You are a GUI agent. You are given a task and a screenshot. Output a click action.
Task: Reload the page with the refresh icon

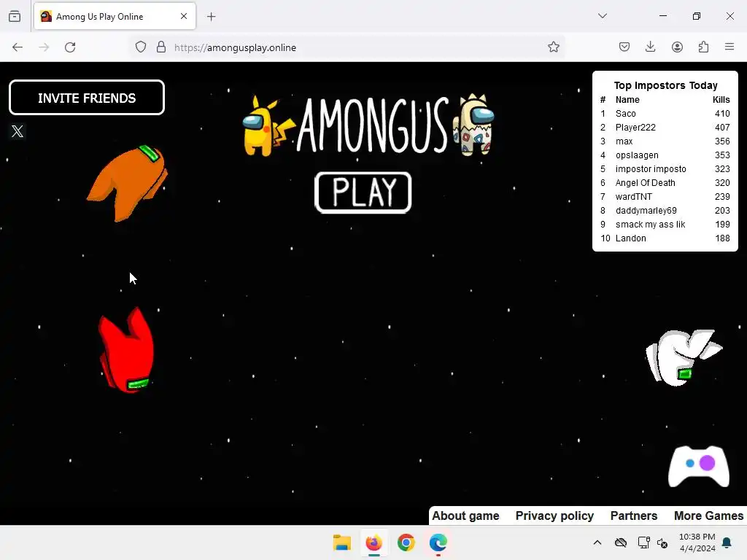click(x=70, y=47)
